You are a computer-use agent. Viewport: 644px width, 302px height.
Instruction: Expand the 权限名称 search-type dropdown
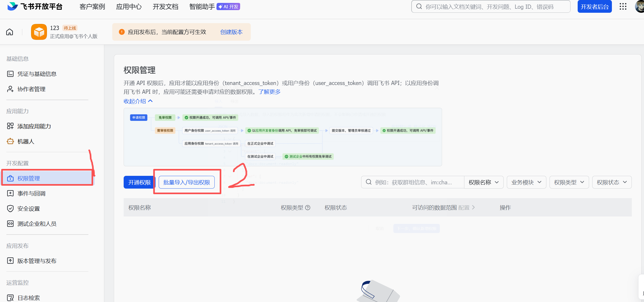point(483,182)
